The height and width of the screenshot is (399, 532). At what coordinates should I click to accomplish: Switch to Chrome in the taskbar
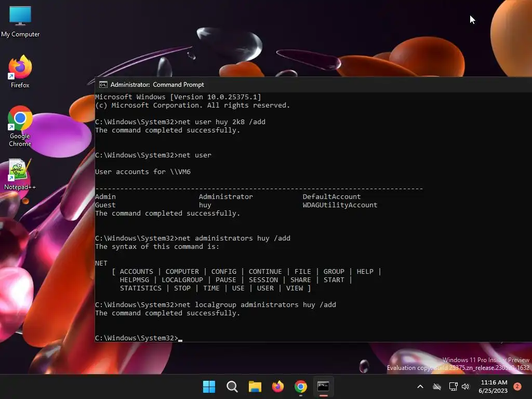[x=301, y=387]
